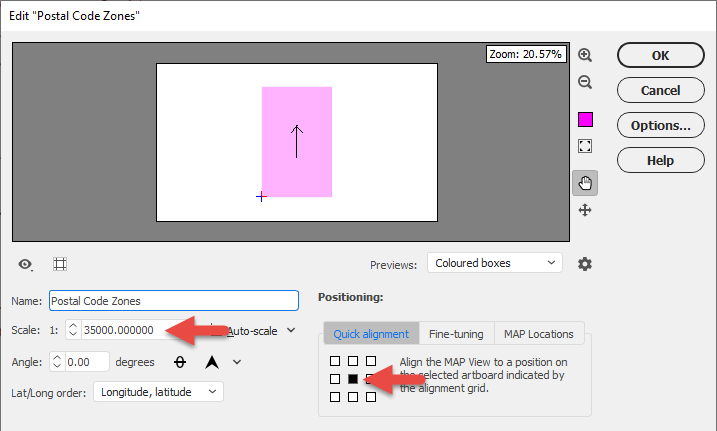Open the Lat/Long order dropdown

tap(158, 392)
